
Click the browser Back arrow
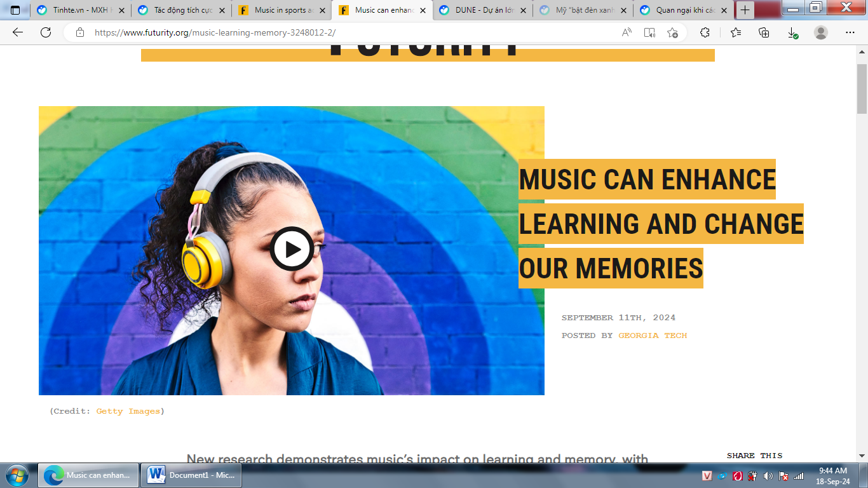pyautogui.click(x=18, y=32)
